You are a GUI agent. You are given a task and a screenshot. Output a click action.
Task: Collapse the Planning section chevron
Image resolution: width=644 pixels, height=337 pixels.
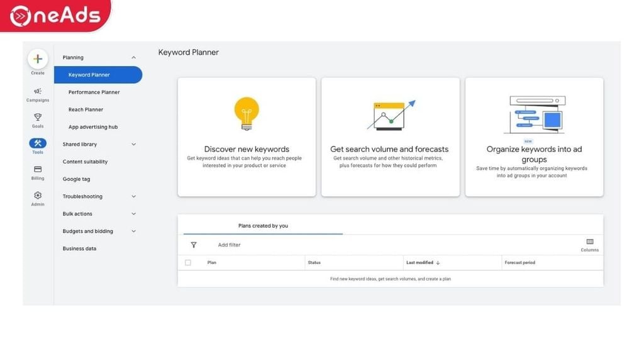133,57
